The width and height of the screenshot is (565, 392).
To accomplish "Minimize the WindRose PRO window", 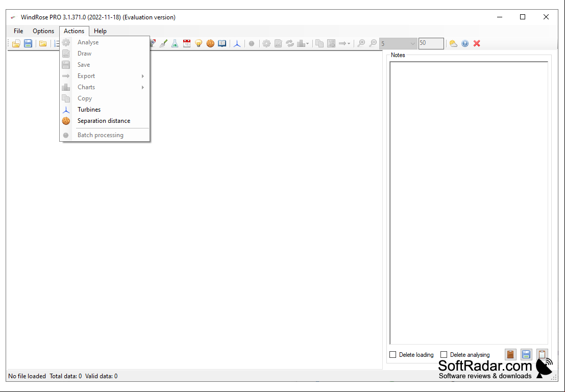I will click(500, 17).
